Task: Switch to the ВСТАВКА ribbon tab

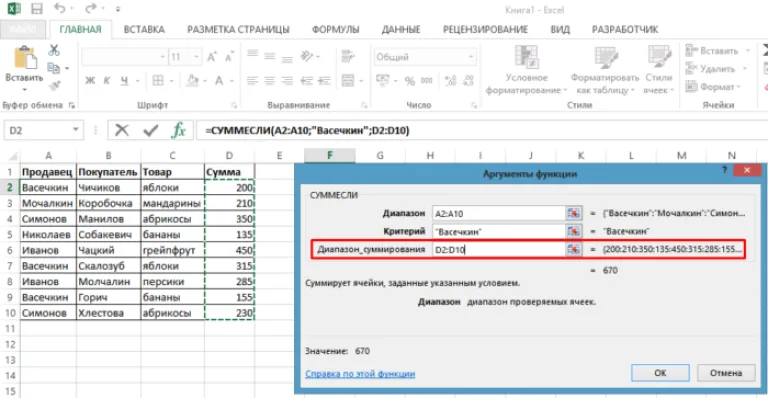Action: 144,29
